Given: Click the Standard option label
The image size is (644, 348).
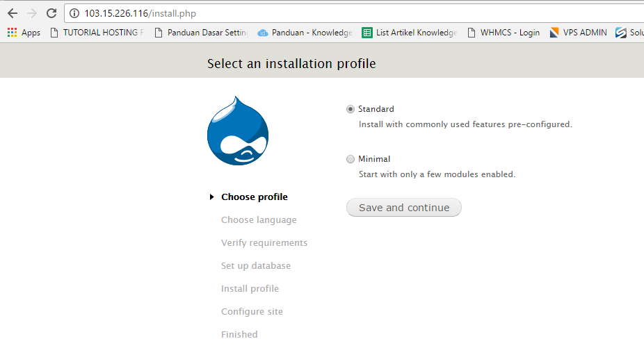Looking at the screenshot, I should 376,109.
